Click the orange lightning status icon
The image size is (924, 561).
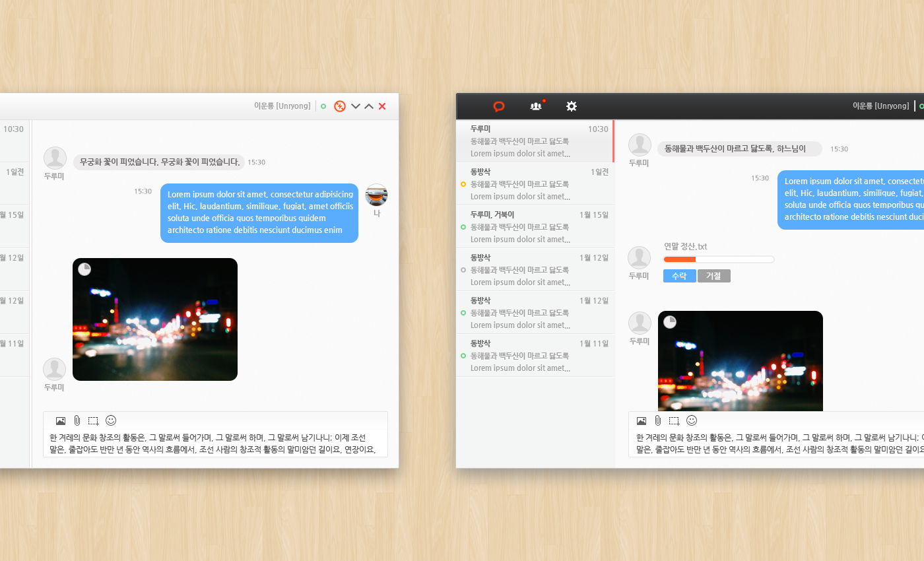(x=340, y=106)
